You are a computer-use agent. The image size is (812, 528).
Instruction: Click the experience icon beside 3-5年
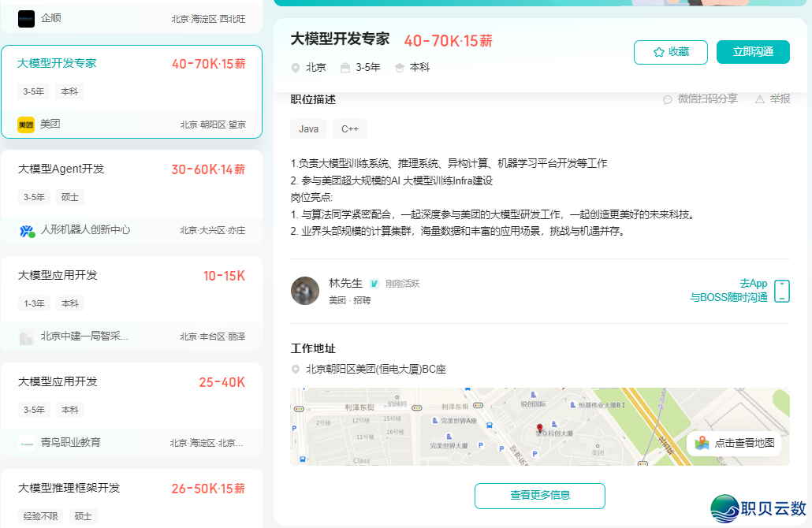tap(345, 68)
